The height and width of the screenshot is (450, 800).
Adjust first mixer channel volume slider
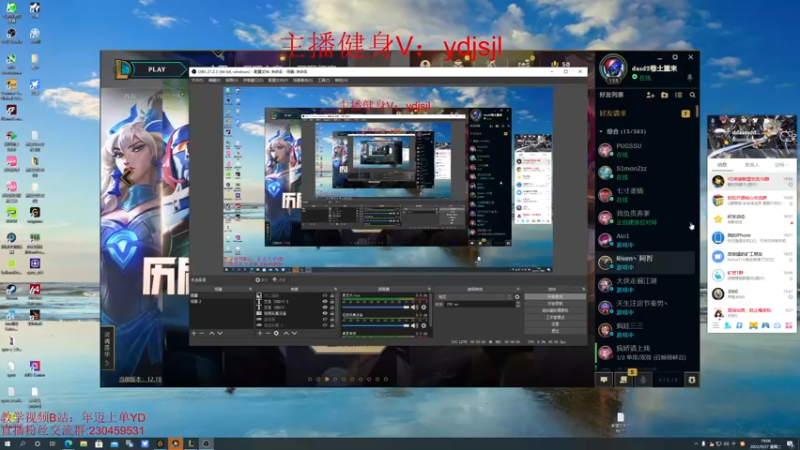pyautogui.click(x=376, y=307)
